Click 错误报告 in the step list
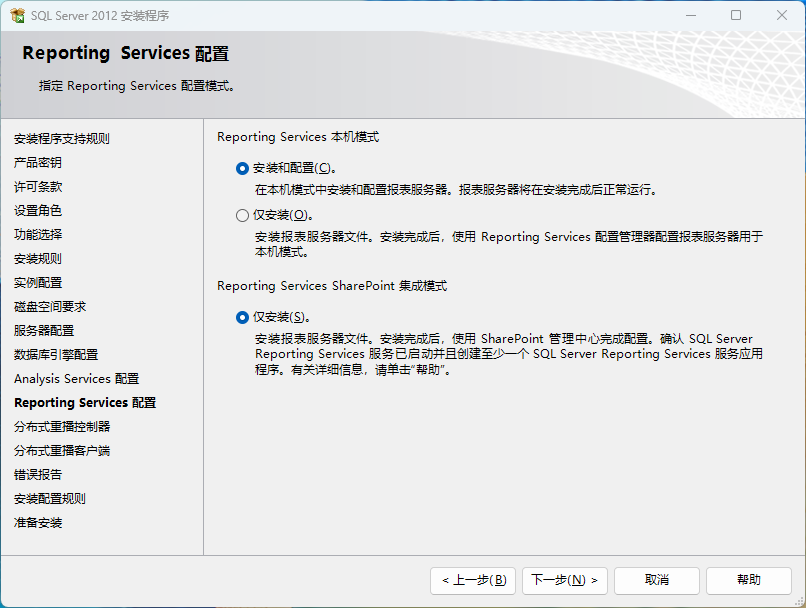Screen dimensions: 806x608 coord(38,475)
